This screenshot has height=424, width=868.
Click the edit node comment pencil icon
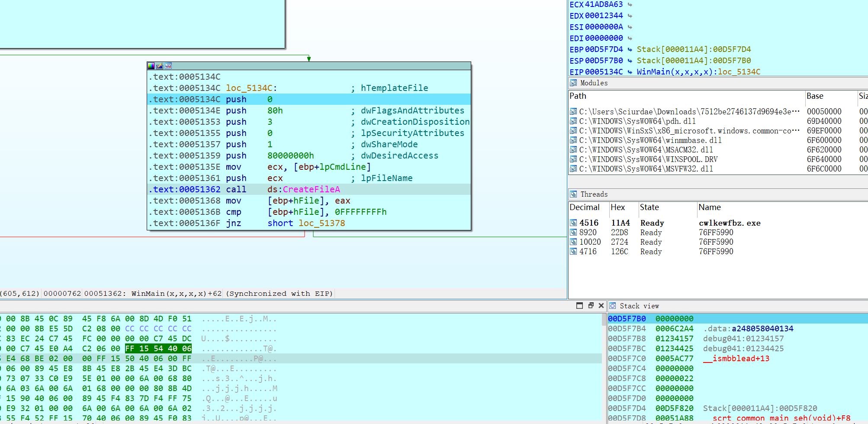[x=160, y=66]
